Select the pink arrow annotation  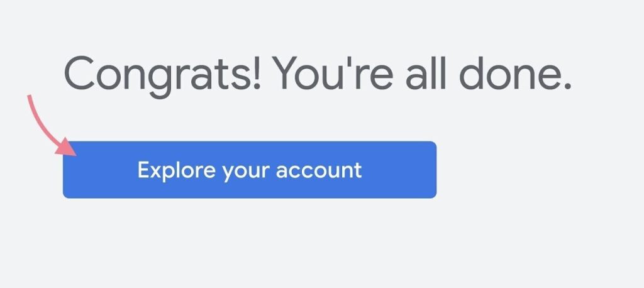52,125
